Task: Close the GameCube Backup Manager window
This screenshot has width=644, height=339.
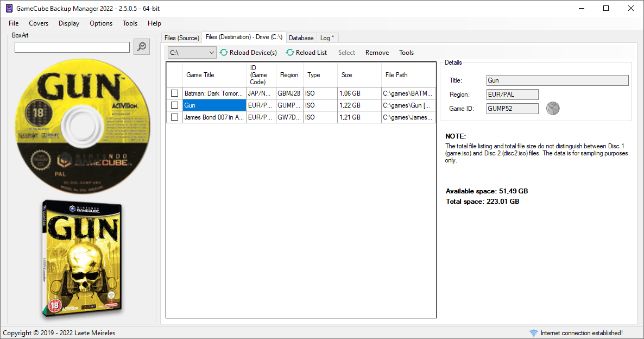Action: tap(631, 8)
